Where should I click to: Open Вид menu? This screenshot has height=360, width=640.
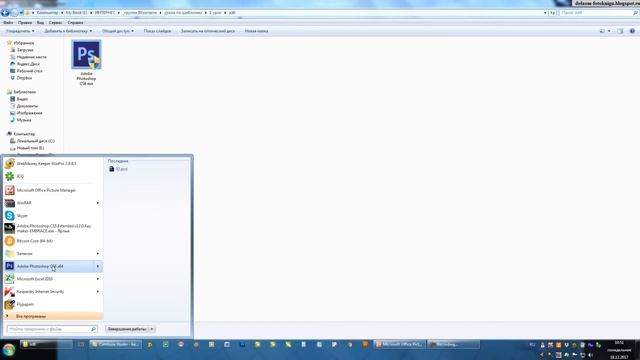[x=40, y=23]
